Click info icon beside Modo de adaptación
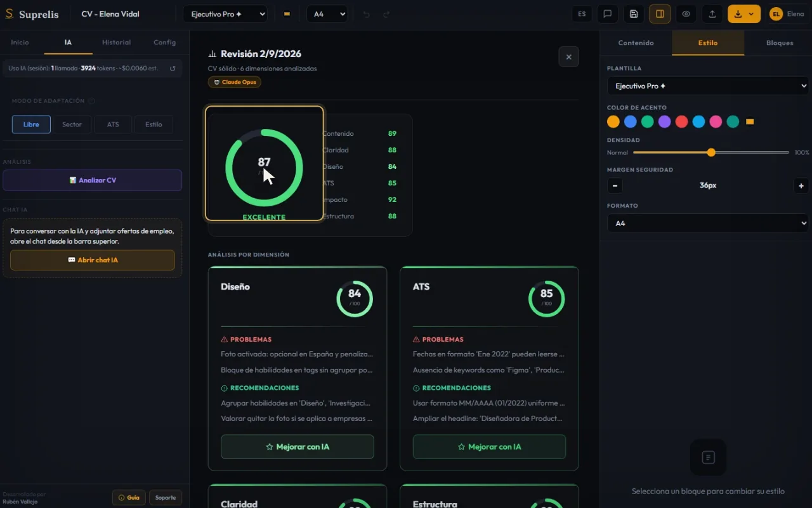 (91, 101)
